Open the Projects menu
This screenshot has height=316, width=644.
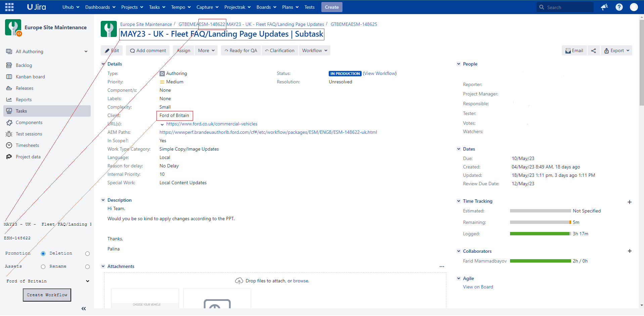(x=132, y=7)
